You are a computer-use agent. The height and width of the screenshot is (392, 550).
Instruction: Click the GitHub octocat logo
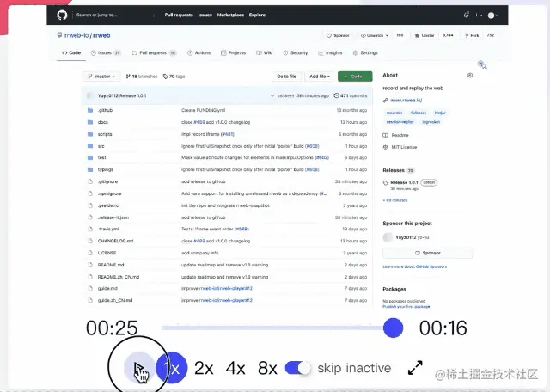62,15
